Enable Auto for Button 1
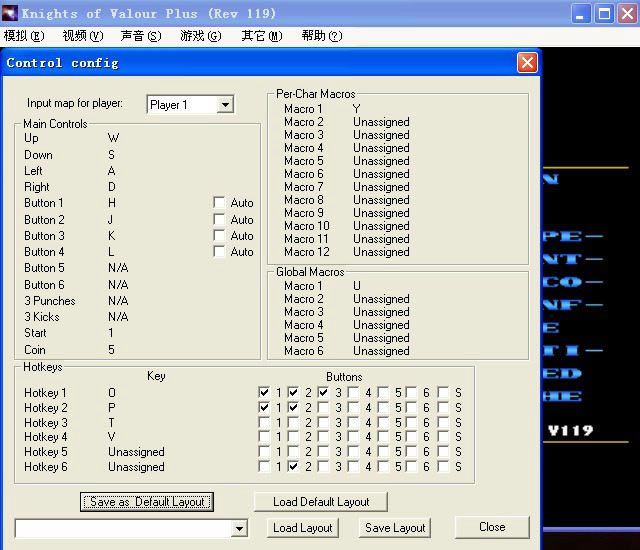 219,203
